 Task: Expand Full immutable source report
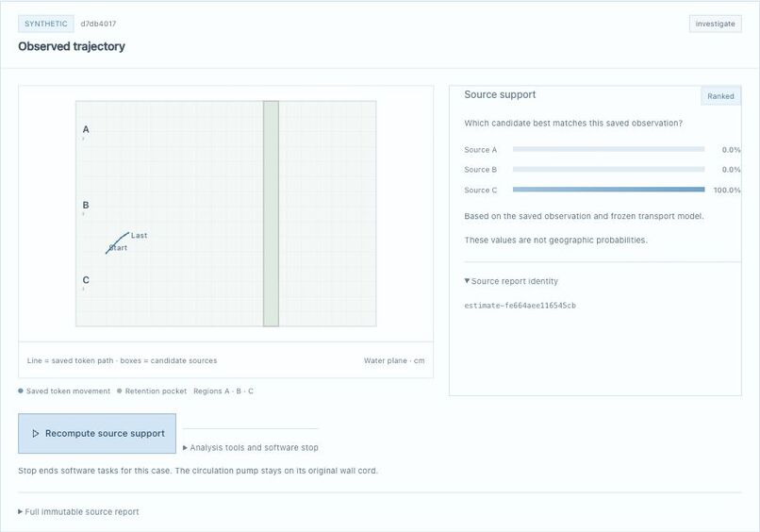tap(78, 511)
